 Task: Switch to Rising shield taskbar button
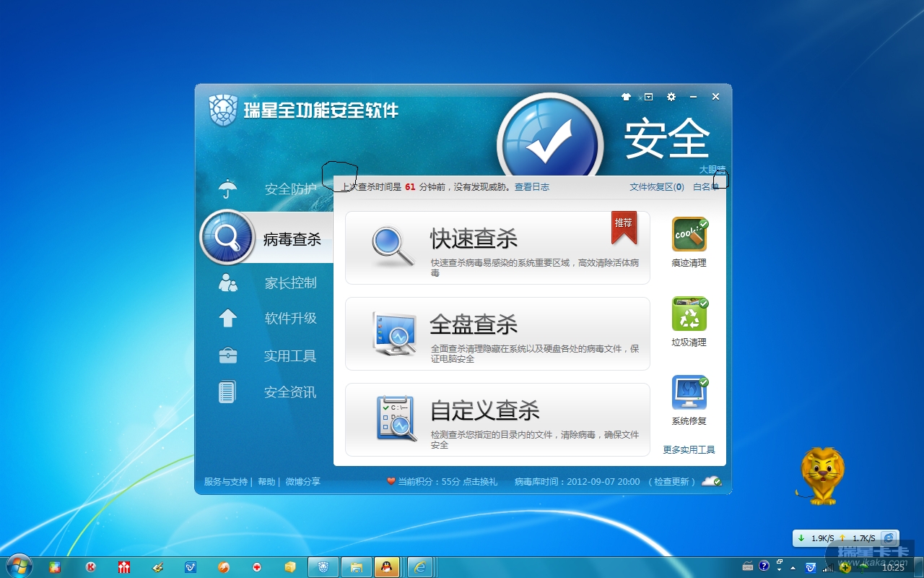coord(323,567)
